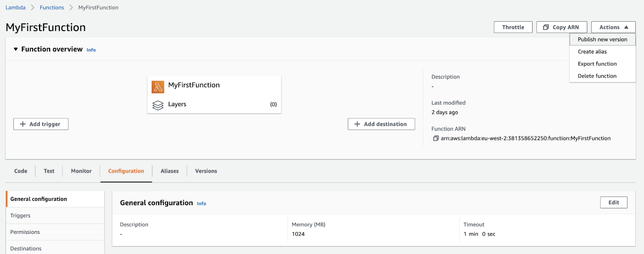The image size is (644, 254).
Task: Click the Lambda function icon in overview
Action: point(158,87)
